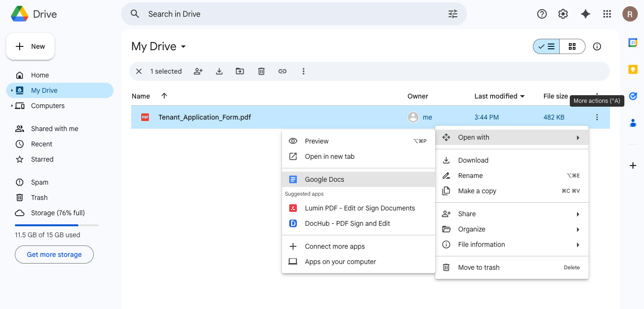Screen dimensions: 644x309
Task: Expand the Share submenu
Action: click(x=512, y=214)
